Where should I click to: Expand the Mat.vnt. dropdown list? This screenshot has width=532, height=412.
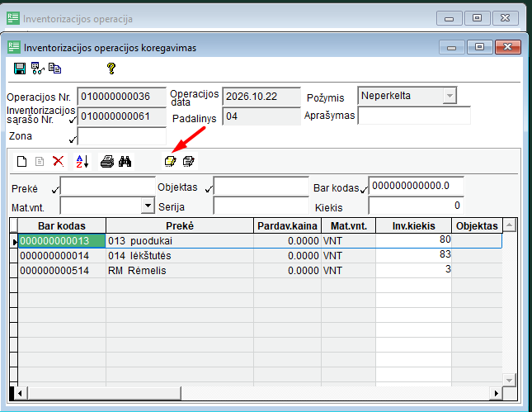148,206
